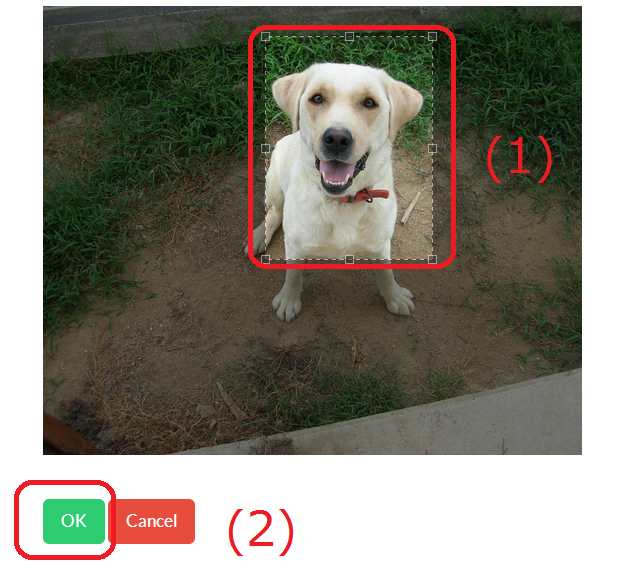Viewport: 633px width, 583px height.
Task: Click the dog's nose inside crop selection
Action: click(337, 139)
